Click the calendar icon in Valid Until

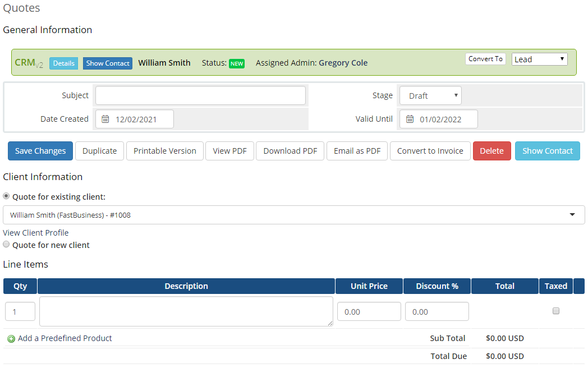[x=410, y=119]
